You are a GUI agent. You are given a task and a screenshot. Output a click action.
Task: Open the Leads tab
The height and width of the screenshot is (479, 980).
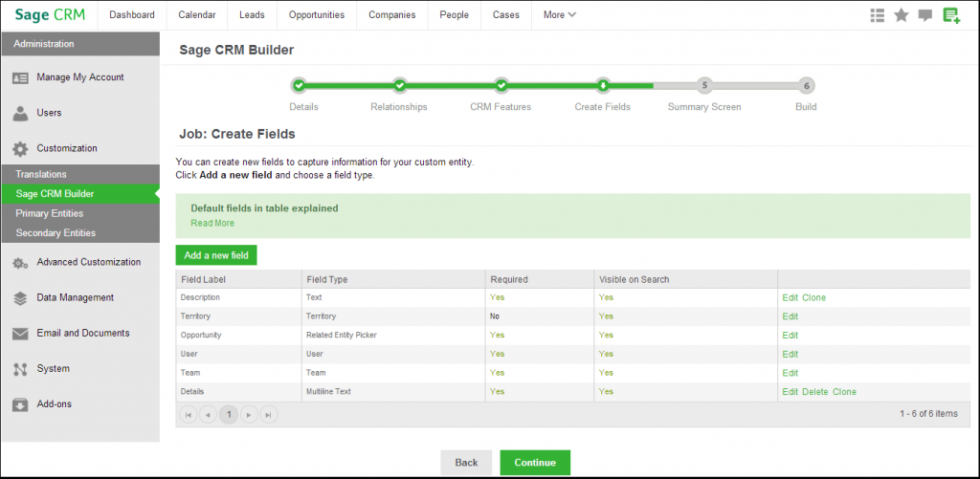tap(252, 15)
